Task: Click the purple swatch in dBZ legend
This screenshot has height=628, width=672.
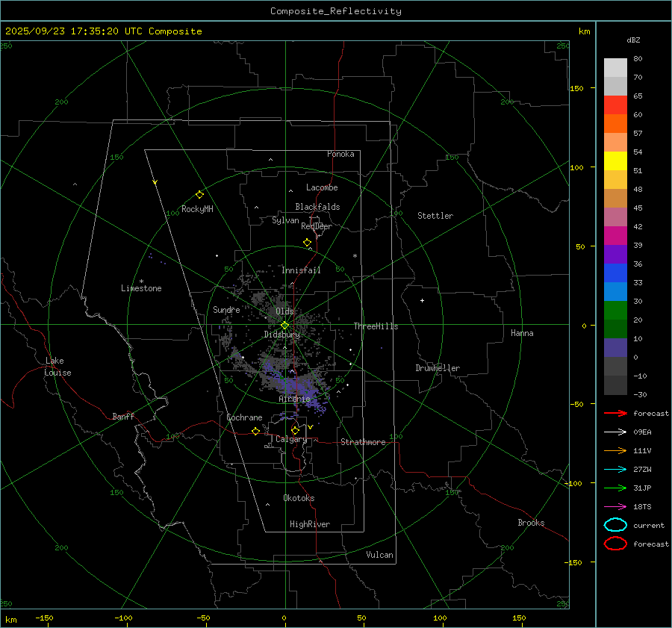Action: coord(615,255)
